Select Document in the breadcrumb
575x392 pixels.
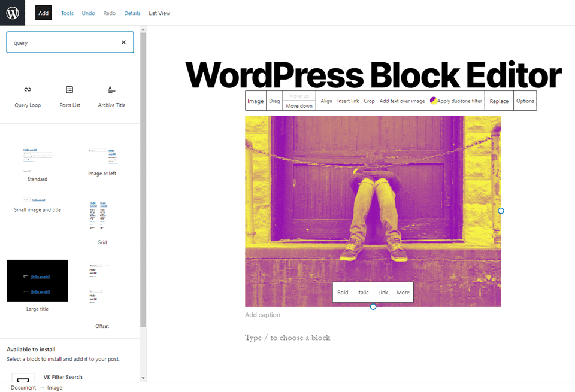tap(23, 387)
